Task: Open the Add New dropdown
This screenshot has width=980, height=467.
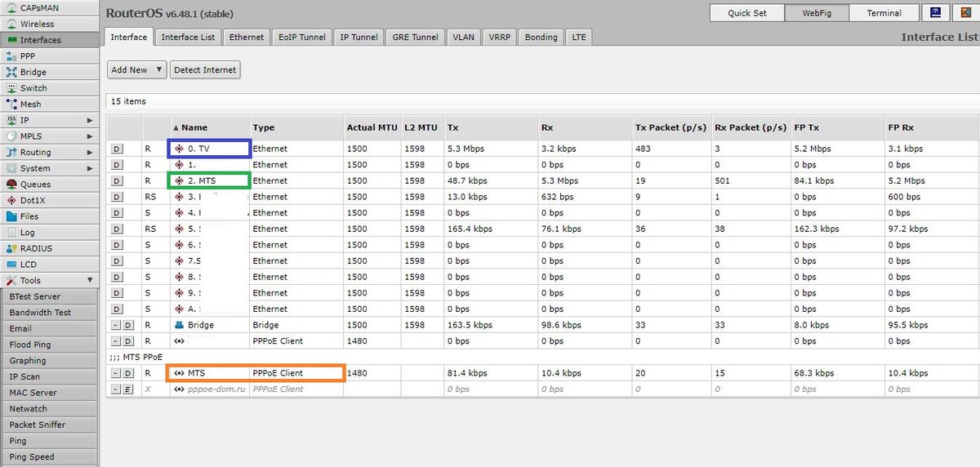Action: [136, 70]
